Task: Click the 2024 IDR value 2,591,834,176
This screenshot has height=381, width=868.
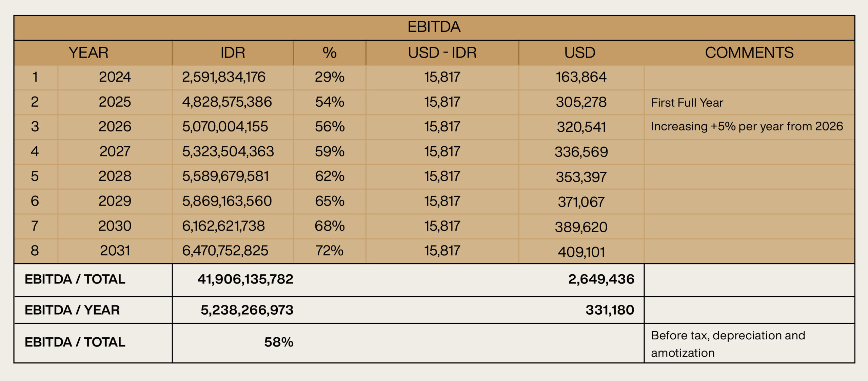Action: (224, 77)
